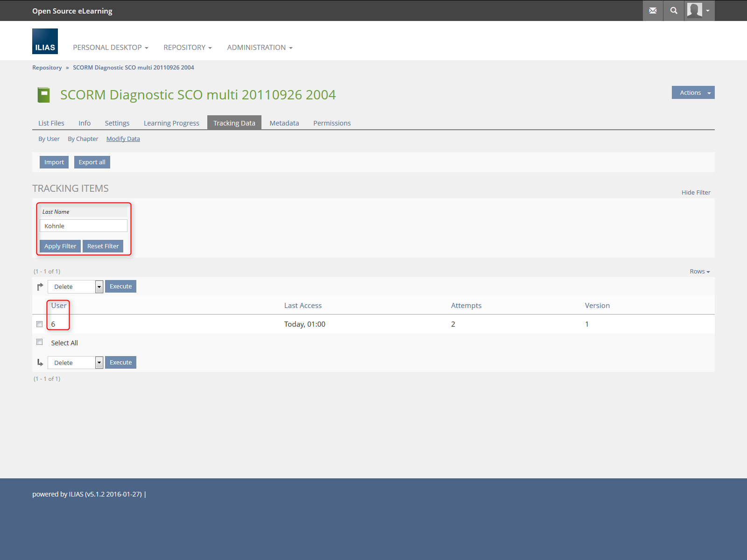Tick the checkbox for user 6
Screen dimensions: 747x560
(x=40, y=324)
